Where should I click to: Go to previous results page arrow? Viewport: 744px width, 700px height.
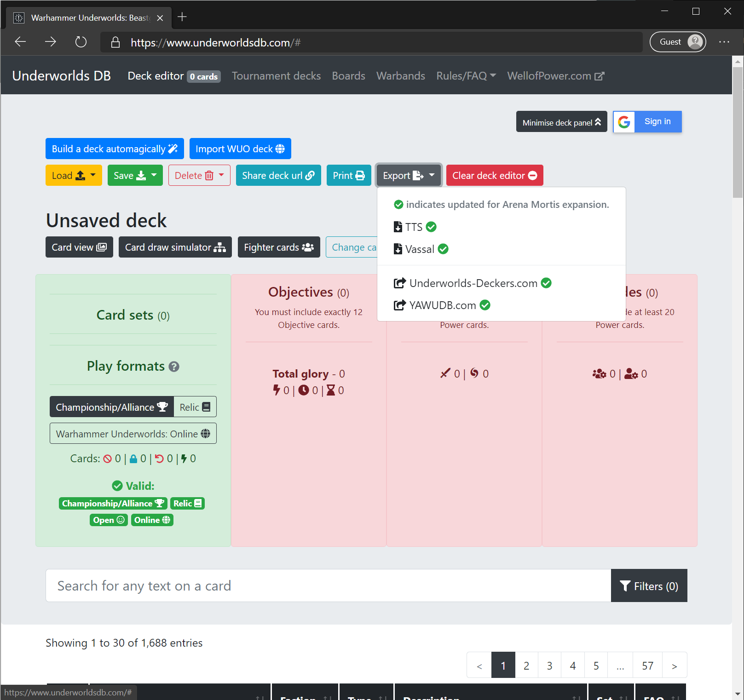click(x=479, y=665)
